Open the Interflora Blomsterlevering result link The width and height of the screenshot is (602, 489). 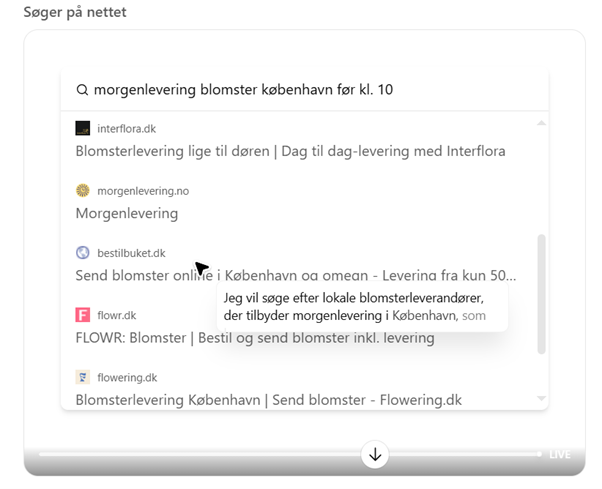click(290, 151)
